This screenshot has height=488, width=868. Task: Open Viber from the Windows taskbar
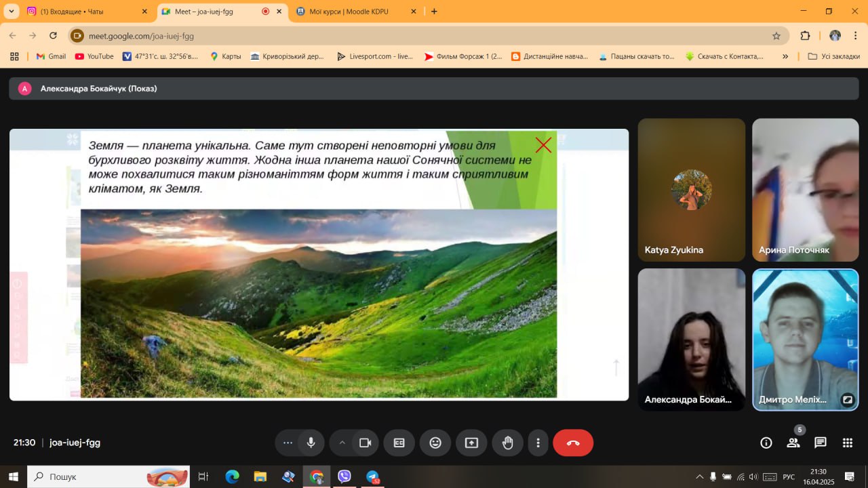coord(344,477)
